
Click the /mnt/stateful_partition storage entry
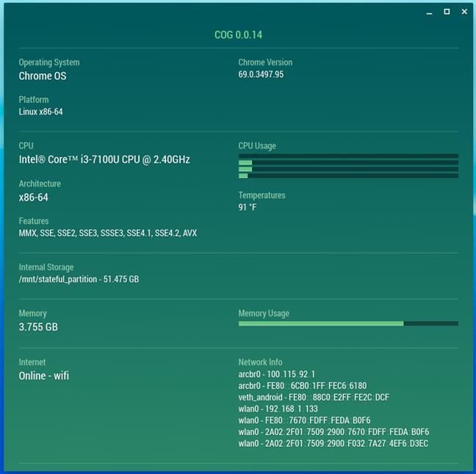pyautogui.click(x=79, y=279)
